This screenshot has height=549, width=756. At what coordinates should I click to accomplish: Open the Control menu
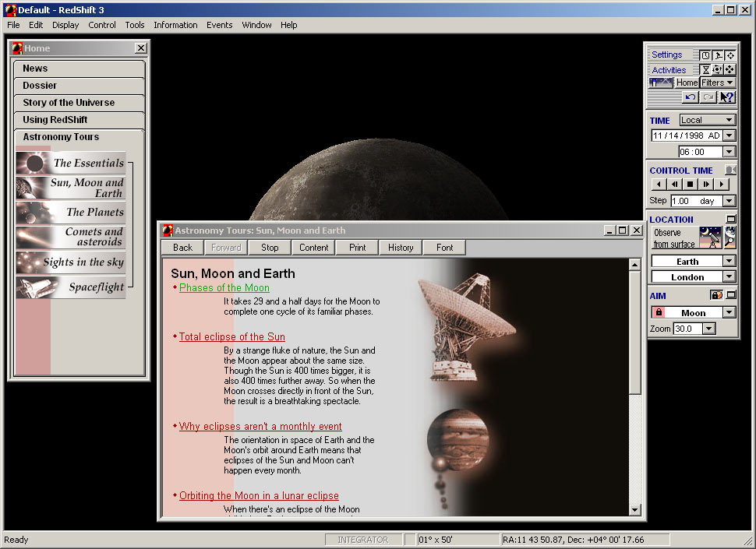click(x=102, y=25)
